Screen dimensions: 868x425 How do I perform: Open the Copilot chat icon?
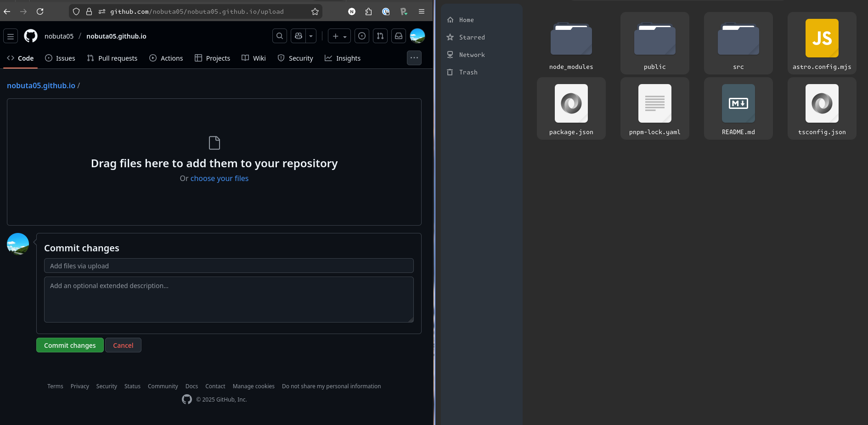click(x=298, y=36)
